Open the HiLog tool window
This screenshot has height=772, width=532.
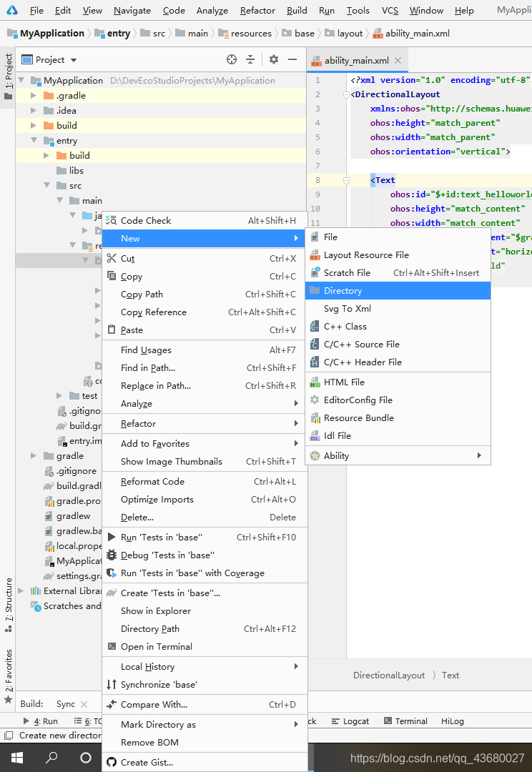pos(452,721)
